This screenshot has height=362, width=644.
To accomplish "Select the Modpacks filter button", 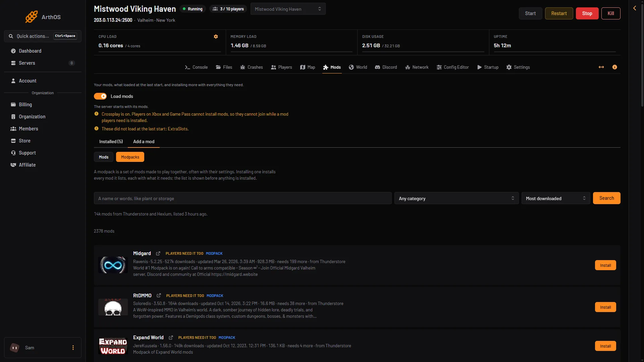I will coord(130,157).
